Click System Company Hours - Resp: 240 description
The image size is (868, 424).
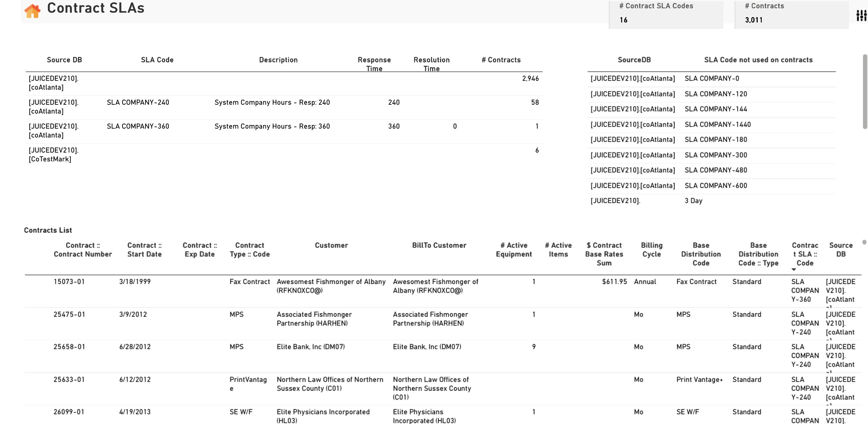pos(272,102)
